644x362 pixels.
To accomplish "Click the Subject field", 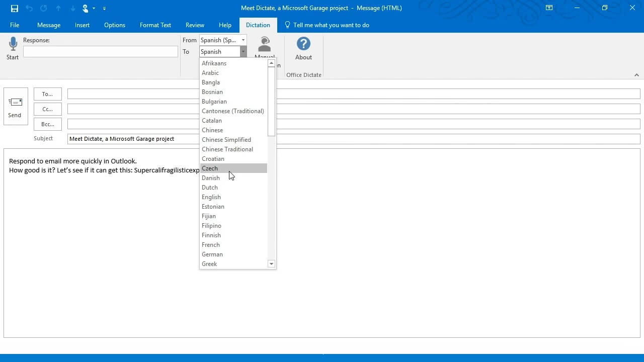I will point(354,139).
